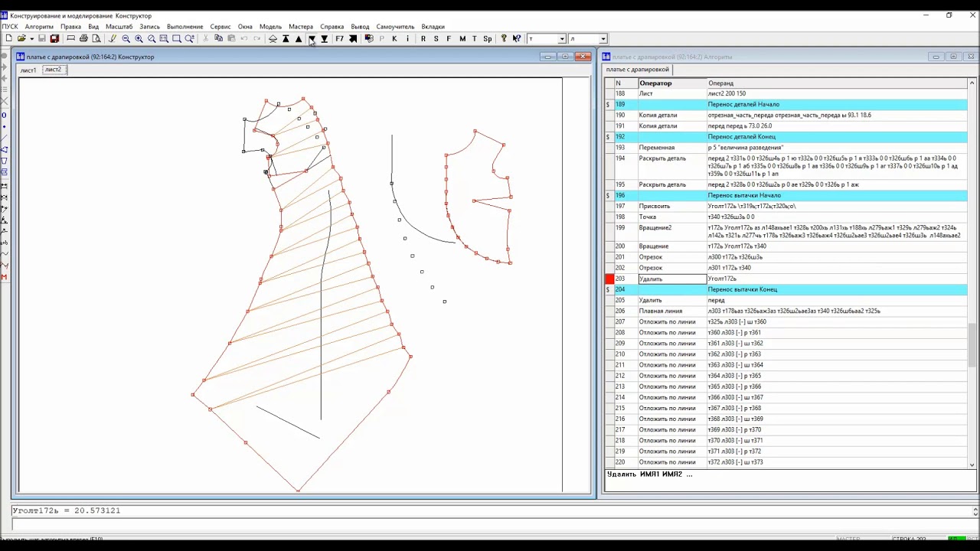Viewport: 980px width, 551px height.
Task: Open the Самоучитель menu
Action: tap(395, 26)
